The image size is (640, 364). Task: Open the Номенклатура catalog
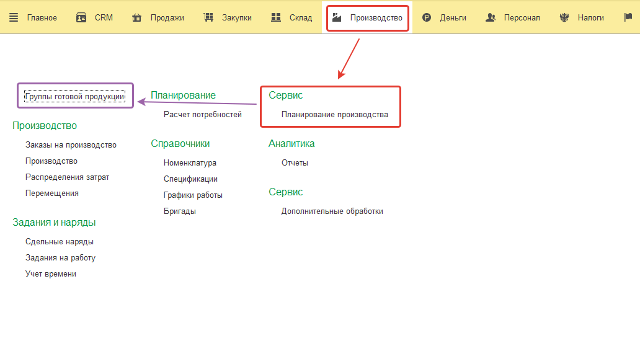pyautogui.click(x=190, y=163)
